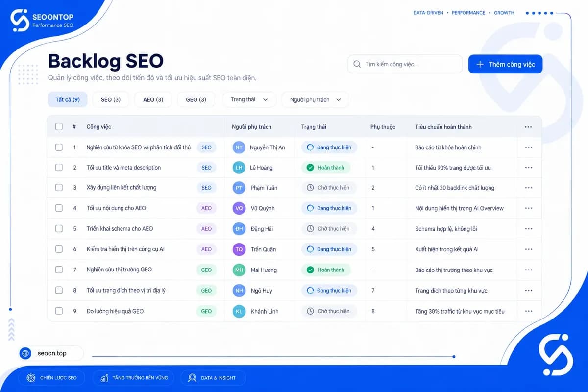This screenshot has width=588, height=392.
Task: Click the SEO tag on task 1
Action: pyautogui.click(x=207, y=147)
